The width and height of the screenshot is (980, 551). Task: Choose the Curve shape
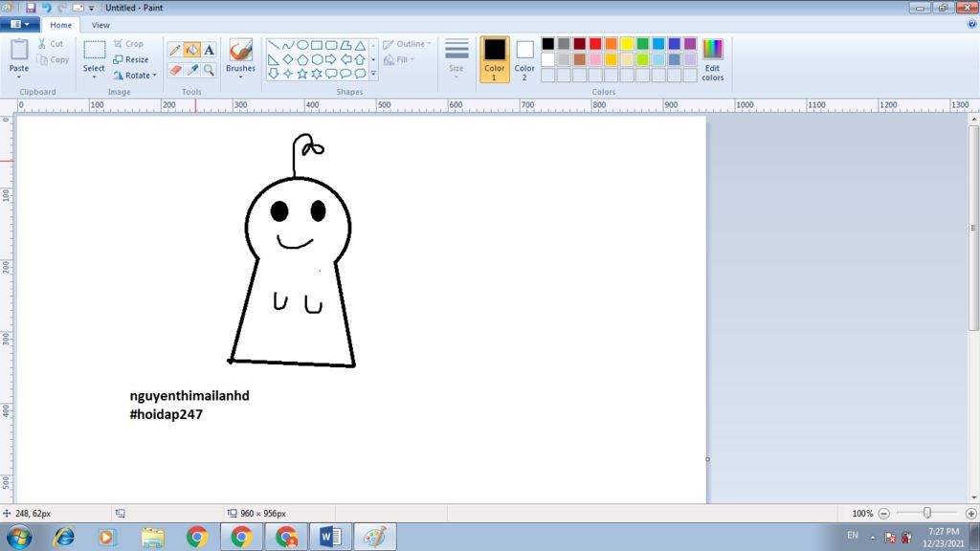coord(287,45)
